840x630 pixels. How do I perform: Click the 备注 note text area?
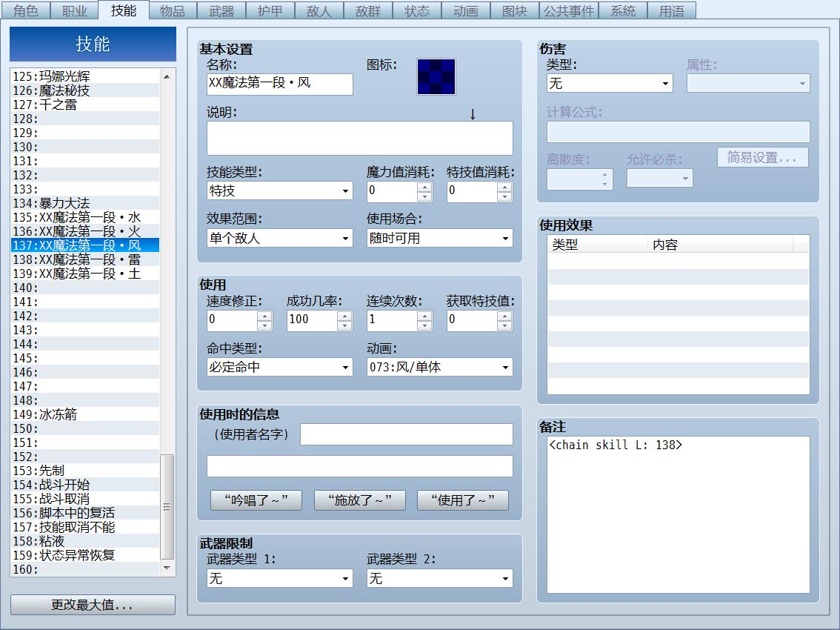point(679,514)
